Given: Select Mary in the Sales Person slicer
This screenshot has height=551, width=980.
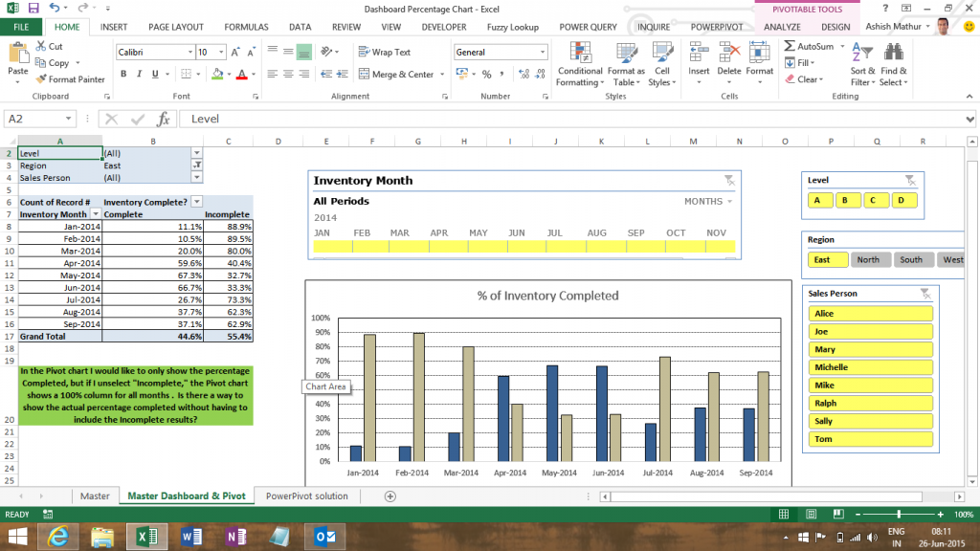Looking at the screenshot, I should click(x=870, y=349).
